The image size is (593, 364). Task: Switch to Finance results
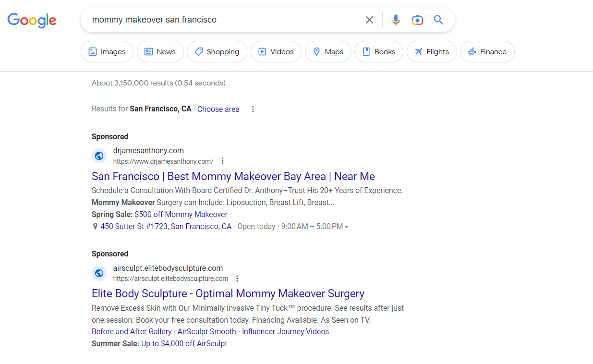pos(487,52)
